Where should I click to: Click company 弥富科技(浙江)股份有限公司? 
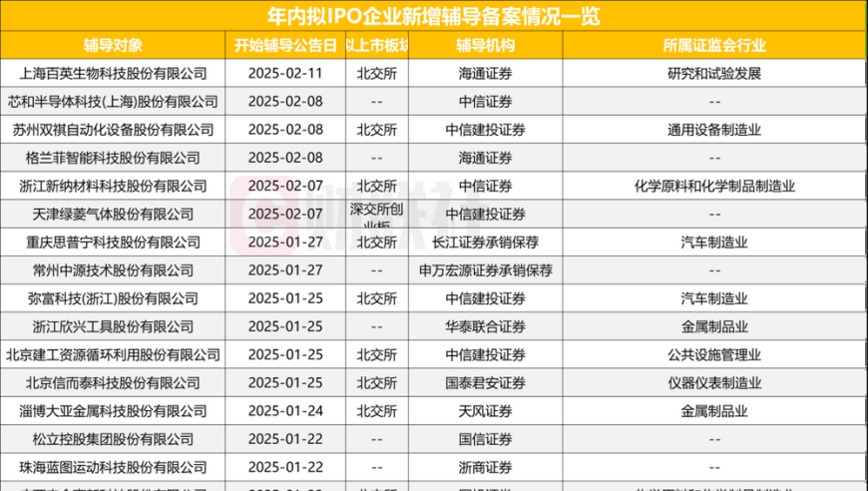[113, 299]
